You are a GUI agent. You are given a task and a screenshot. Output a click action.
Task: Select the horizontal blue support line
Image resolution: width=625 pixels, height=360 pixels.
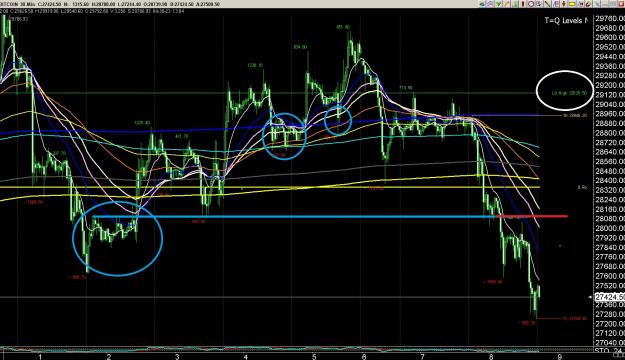(293, 217)
